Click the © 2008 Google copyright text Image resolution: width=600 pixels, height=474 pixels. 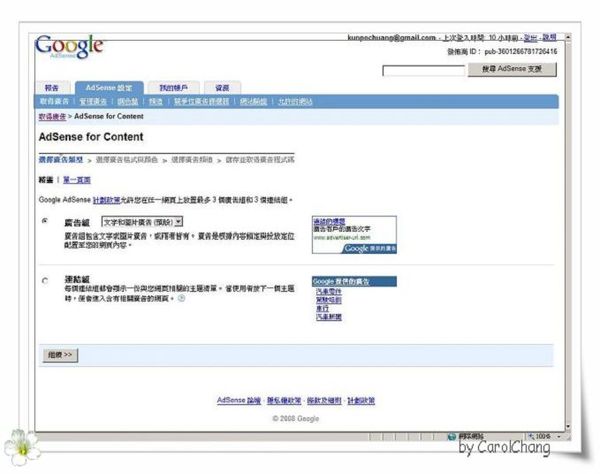[295, 419]
